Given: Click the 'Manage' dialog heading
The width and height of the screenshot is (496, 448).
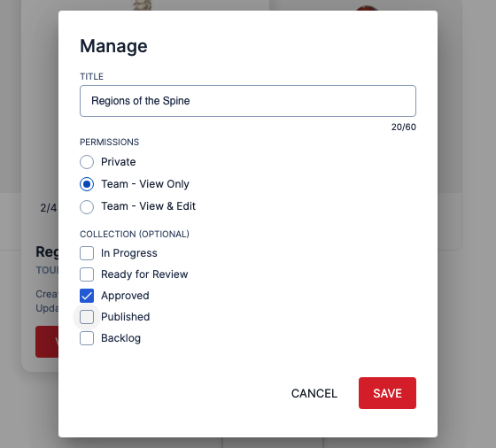Looking at the screenshot, I should click(x=113, y=46).
